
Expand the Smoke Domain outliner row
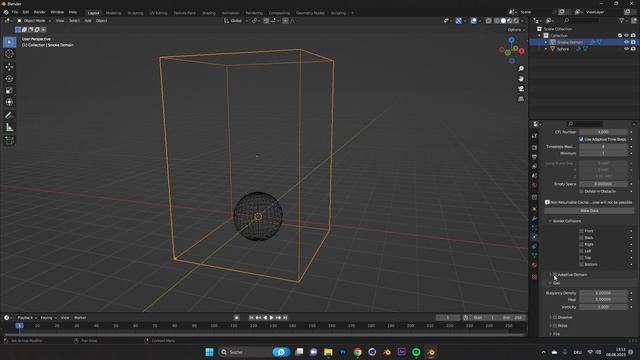(x=546, y=42)
